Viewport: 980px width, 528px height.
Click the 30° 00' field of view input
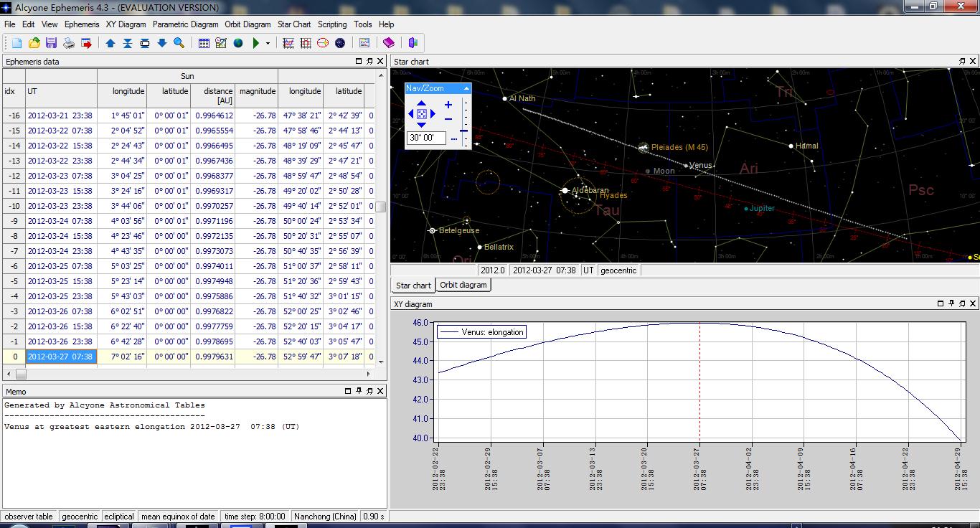[x=426, y=138]
